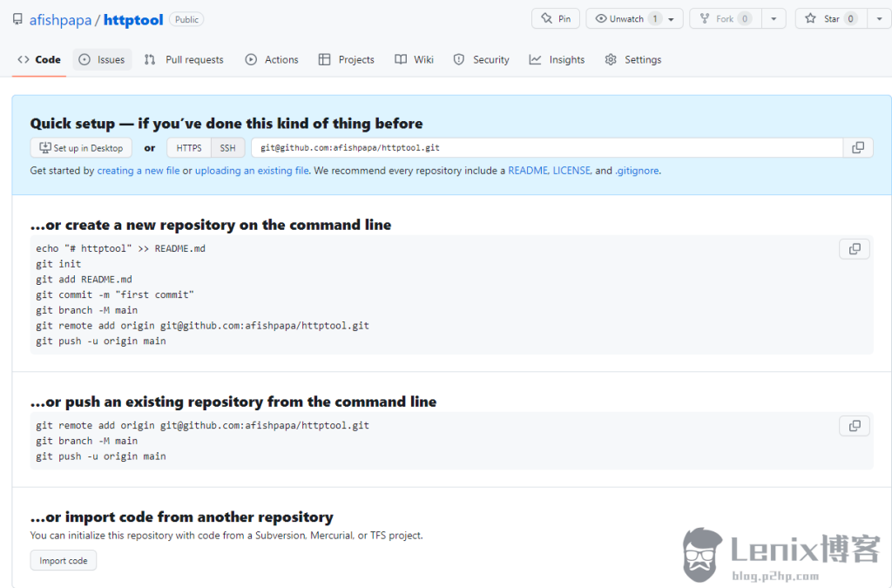Screen dimensions: 892x588
Task: Open the Set up in Desktop option
Action: [81, 148]
